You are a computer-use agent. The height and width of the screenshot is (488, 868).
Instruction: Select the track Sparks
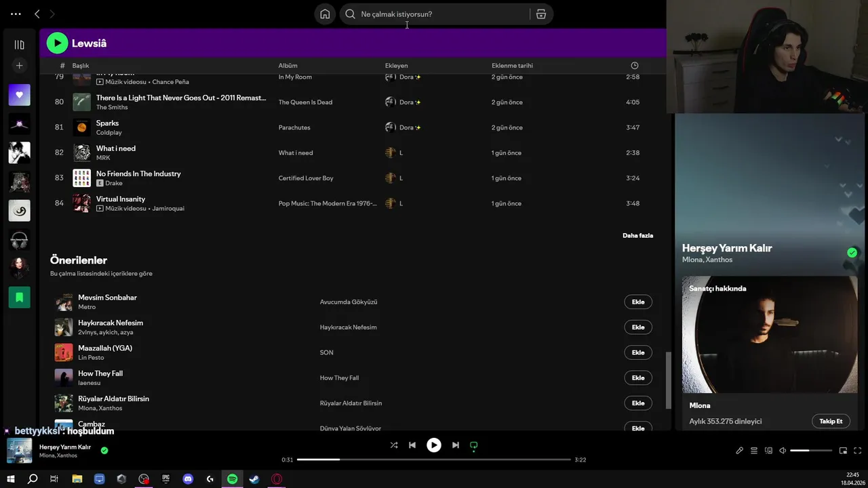click(x=107, y=123)
